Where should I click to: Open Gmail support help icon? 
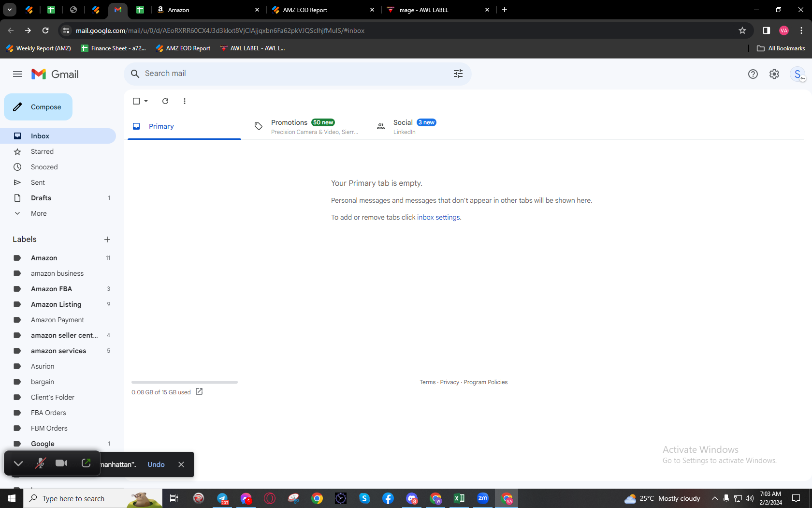click(x=753, y=74)
